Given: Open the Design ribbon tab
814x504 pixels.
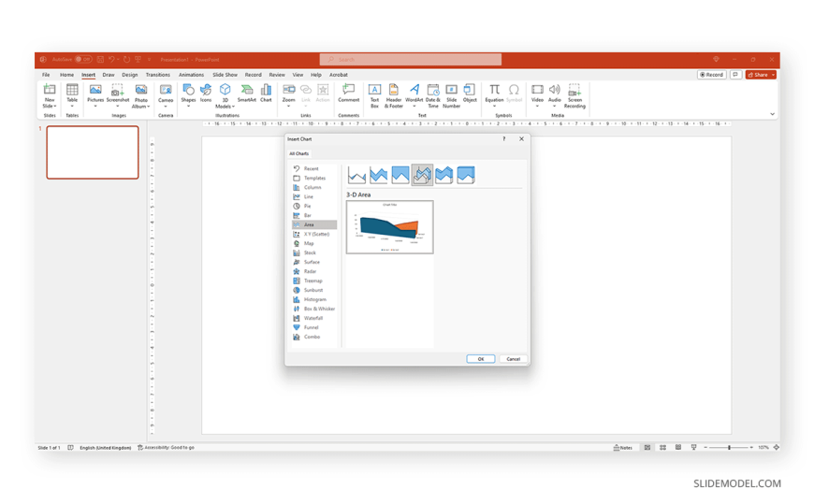Looking at the screenshot, I should point(129,75).
